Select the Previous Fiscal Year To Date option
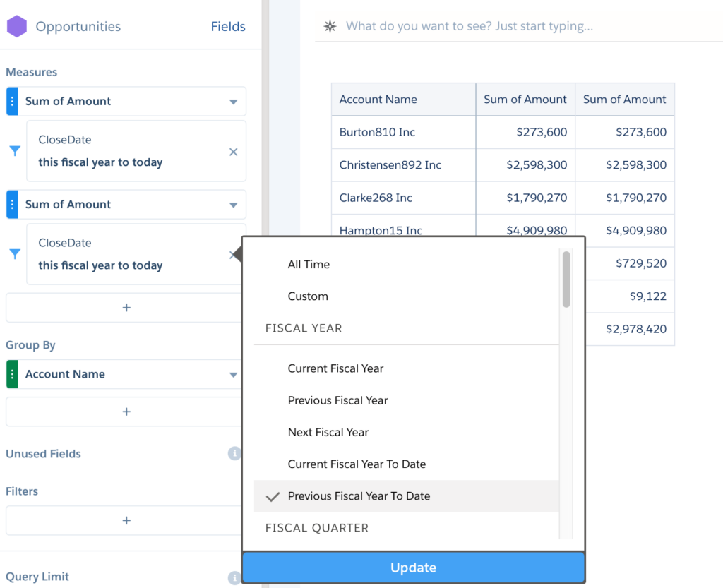Image resolution: width=723 pixels, height=588 pixels. tap(359, 496)
